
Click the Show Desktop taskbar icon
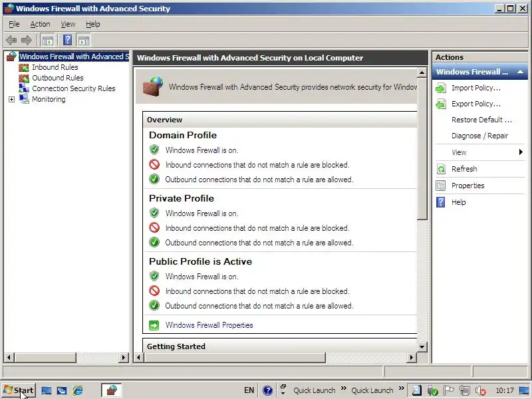[x=47, y=390]
